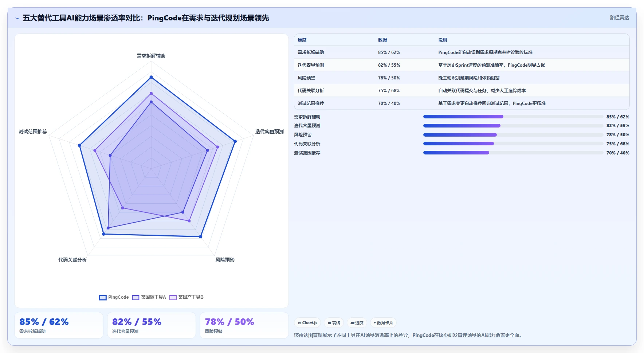644x353 pixels.
Task: Toggle the 某国际工具A legend swatch
Action: coord(136,298)
